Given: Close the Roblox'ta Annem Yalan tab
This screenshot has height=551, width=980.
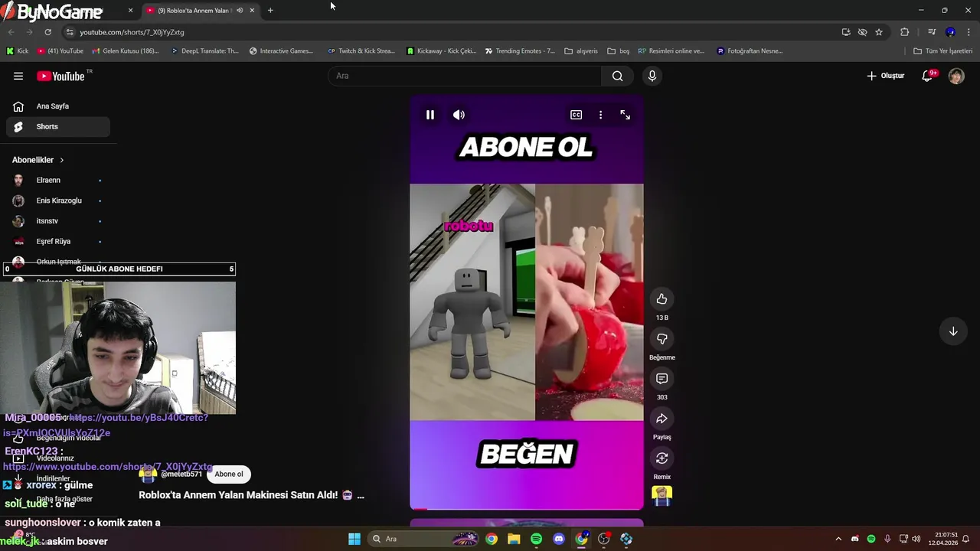Looking at the screenshot, I should 252,11.
